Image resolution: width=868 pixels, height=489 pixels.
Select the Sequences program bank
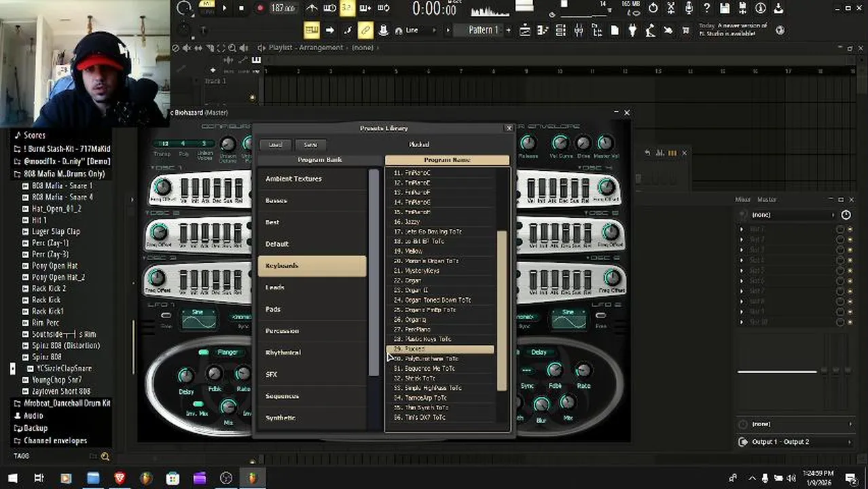(x=312, y=396)
